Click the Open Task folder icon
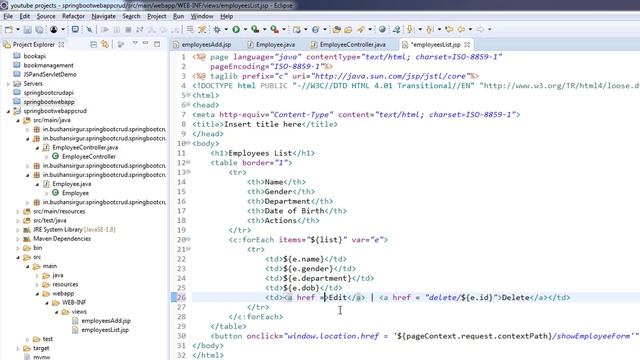Screen dimensions: 640x360 click(x=348, y=29)
